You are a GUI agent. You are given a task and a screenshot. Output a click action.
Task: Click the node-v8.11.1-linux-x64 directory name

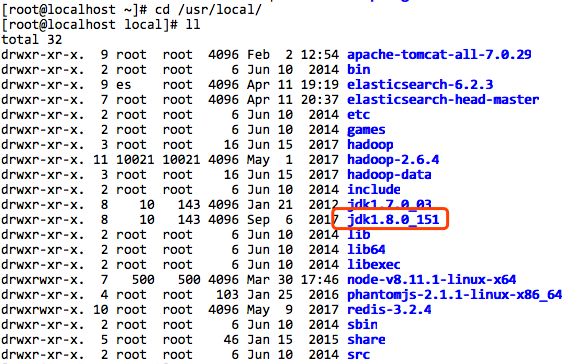[432, 280]
